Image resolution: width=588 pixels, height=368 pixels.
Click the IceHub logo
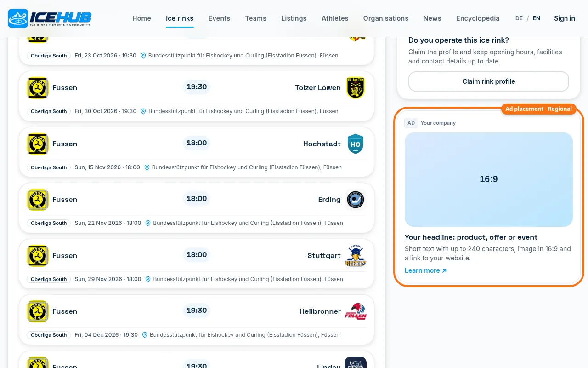50,18
